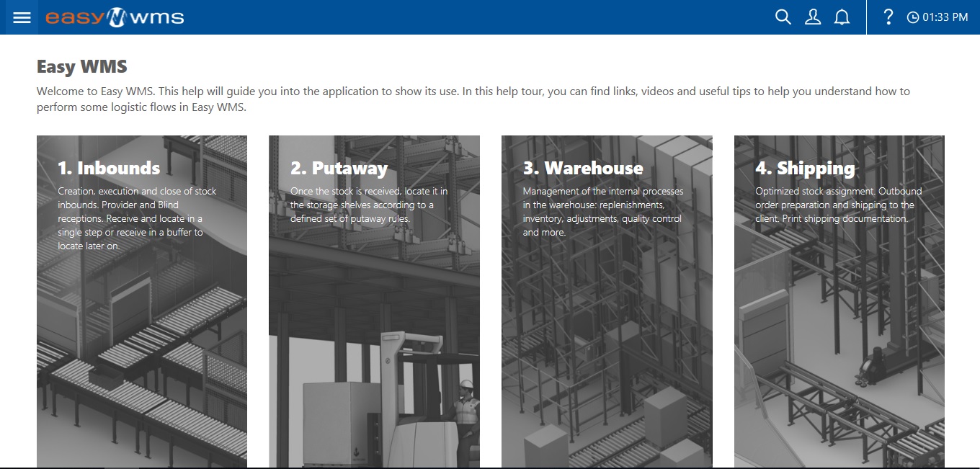Open the 3. Warehouse card
The width and height of the screenshot is (980, 469).
607,301
